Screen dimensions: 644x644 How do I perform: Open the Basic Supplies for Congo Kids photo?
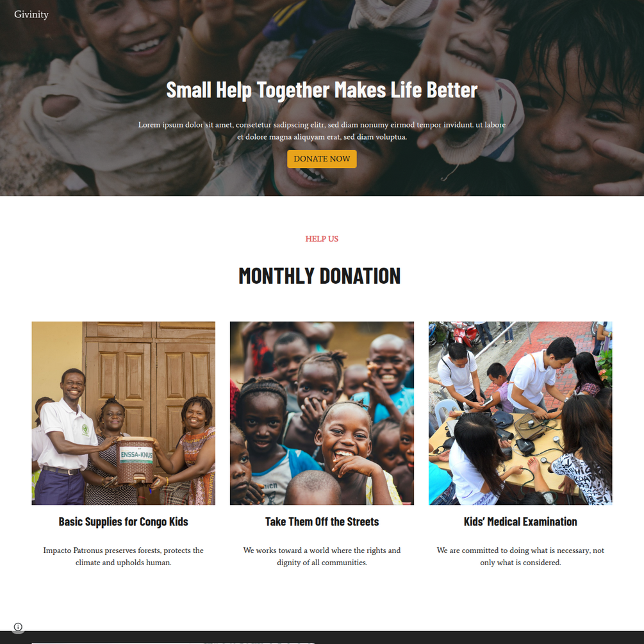pos(123,413)
